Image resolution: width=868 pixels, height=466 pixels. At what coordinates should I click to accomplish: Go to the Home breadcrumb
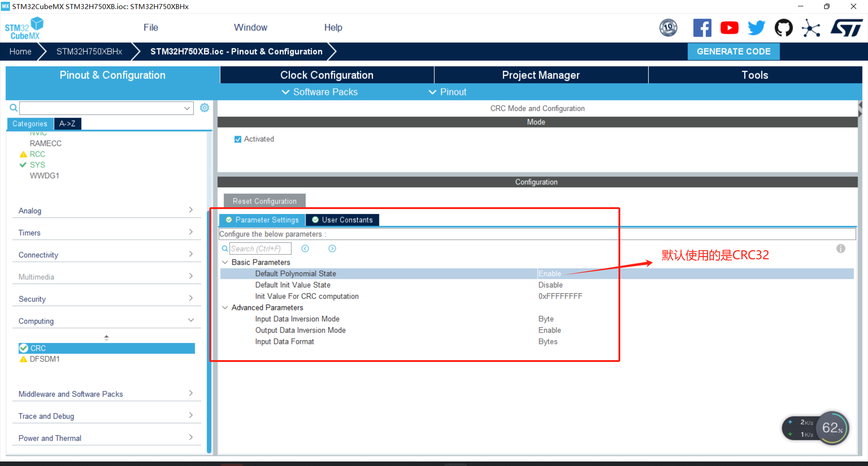coord(20,52)
